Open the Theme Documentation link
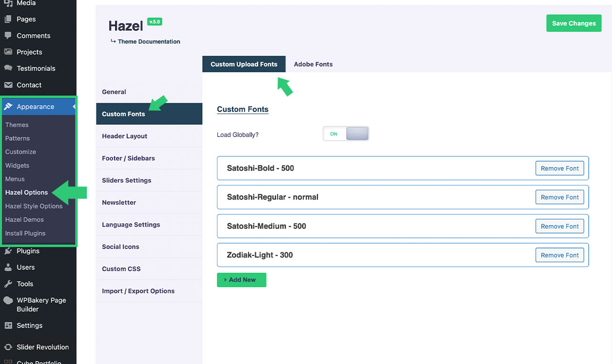Image resolution: width=614 pixels, height=364 pixels. coord(149,42)
